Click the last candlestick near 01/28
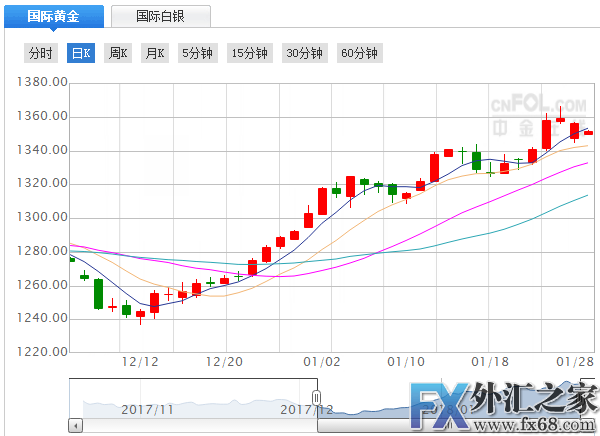 589,133
